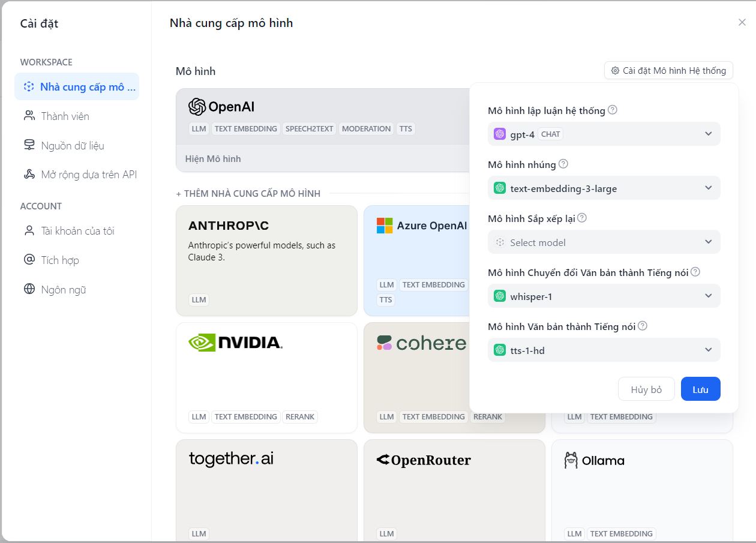756x543 pixels.
Task: Click help icon beside Mô hình lập luận hệ thống
Action: (613, 110)
